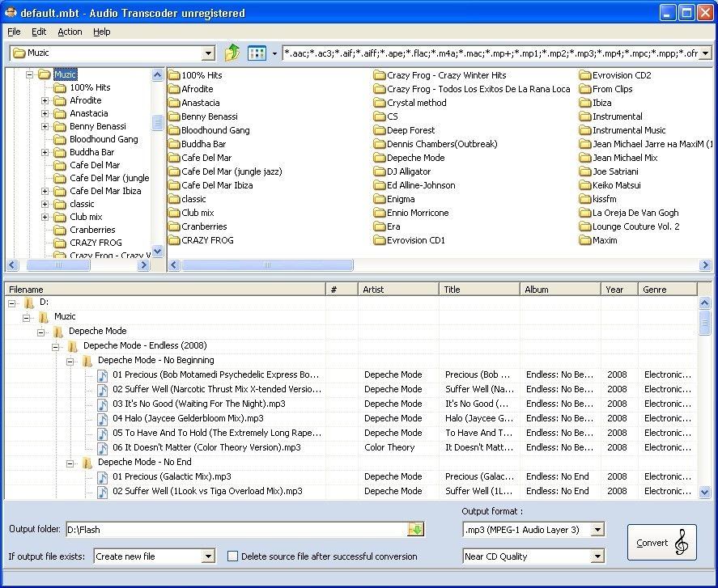Click the Ibiza folder icon
The width and height of the screenshot is (718, 588).
(585, 103)
